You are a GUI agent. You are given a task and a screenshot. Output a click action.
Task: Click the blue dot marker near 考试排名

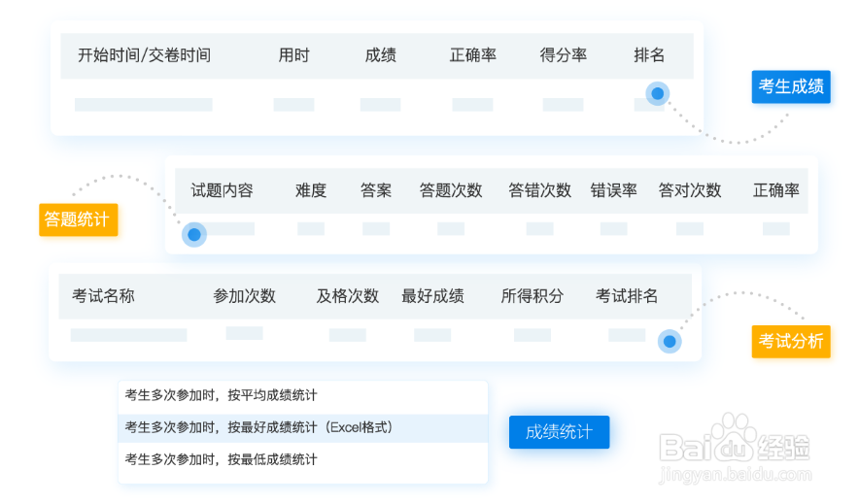click(x=670, y=342)
